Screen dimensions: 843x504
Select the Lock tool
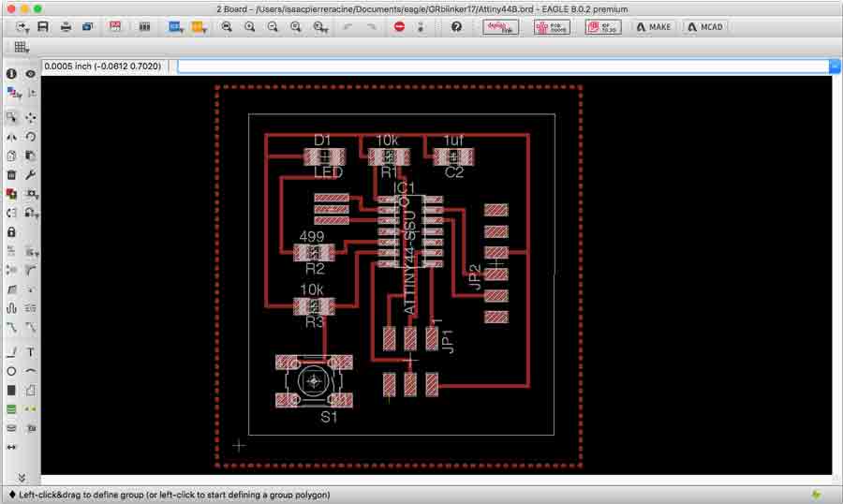11,231
